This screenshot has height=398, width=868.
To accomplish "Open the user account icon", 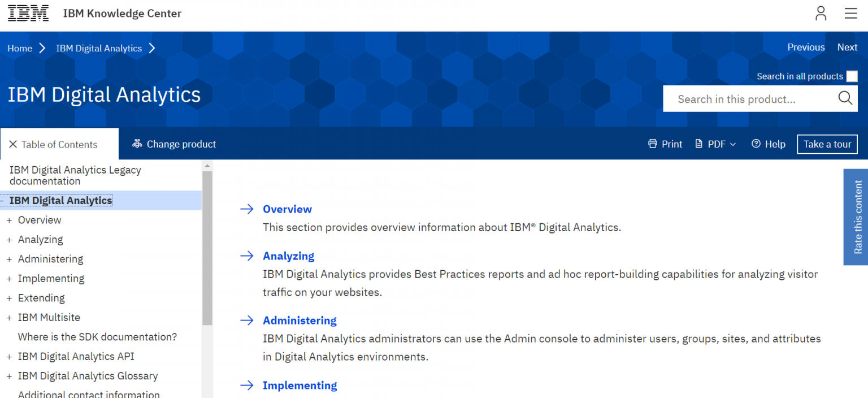I will point(821,13).
